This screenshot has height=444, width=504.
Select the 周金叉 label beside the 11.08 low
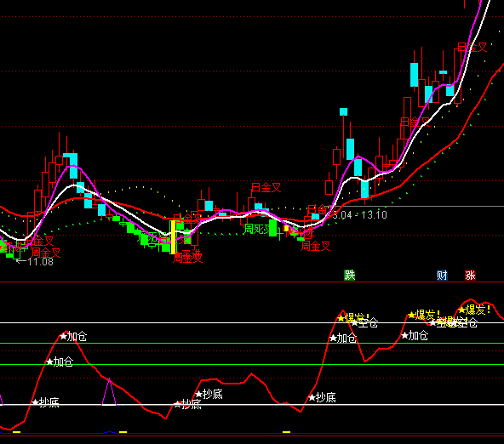pyautogui.click(x=46, y=253)
